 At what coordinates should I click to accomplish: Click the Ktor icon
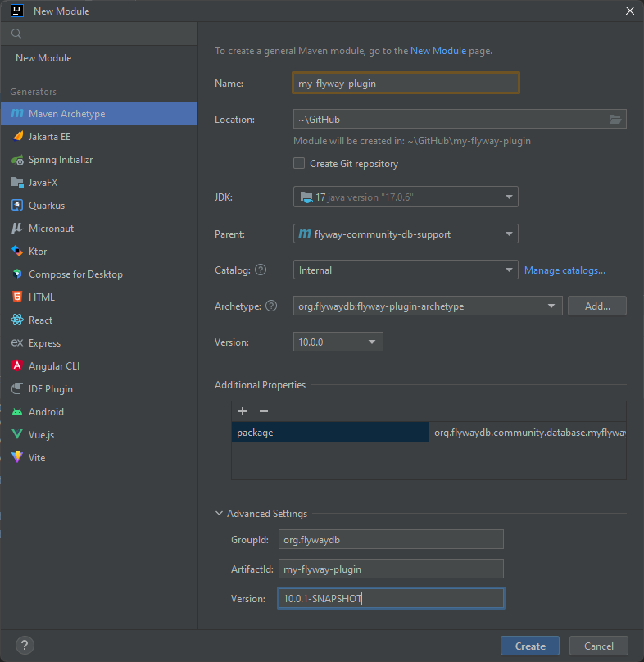click(17, 252)
